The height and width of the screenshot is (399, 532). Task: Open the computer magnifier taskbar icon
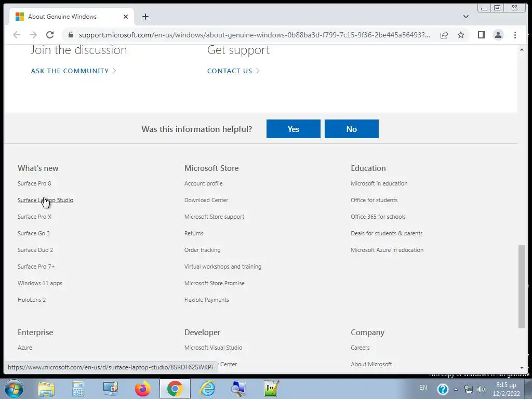[x=238, y=389]
